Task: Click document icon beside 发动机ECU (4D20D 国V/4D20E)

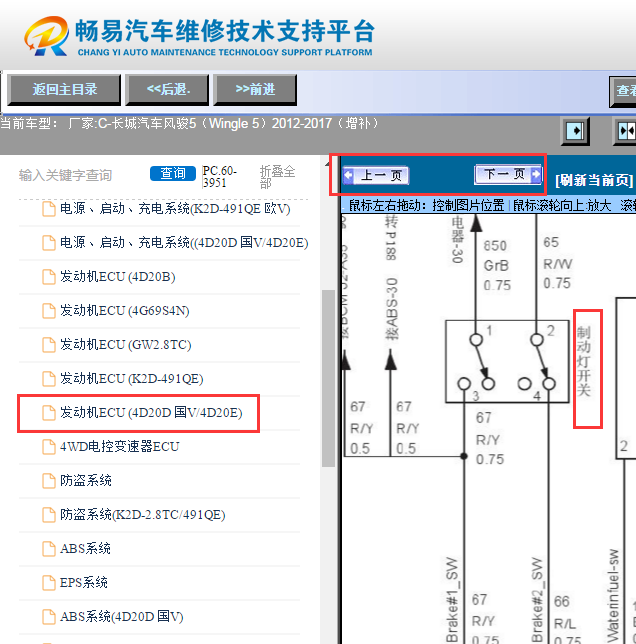Action: click(x=49, y=413)
